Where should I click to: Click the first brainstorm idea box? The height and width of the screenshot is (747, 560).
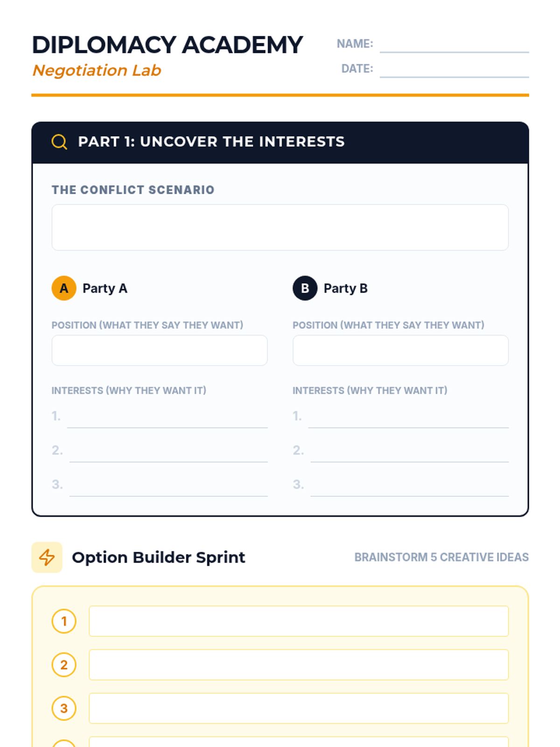point(299,621)
